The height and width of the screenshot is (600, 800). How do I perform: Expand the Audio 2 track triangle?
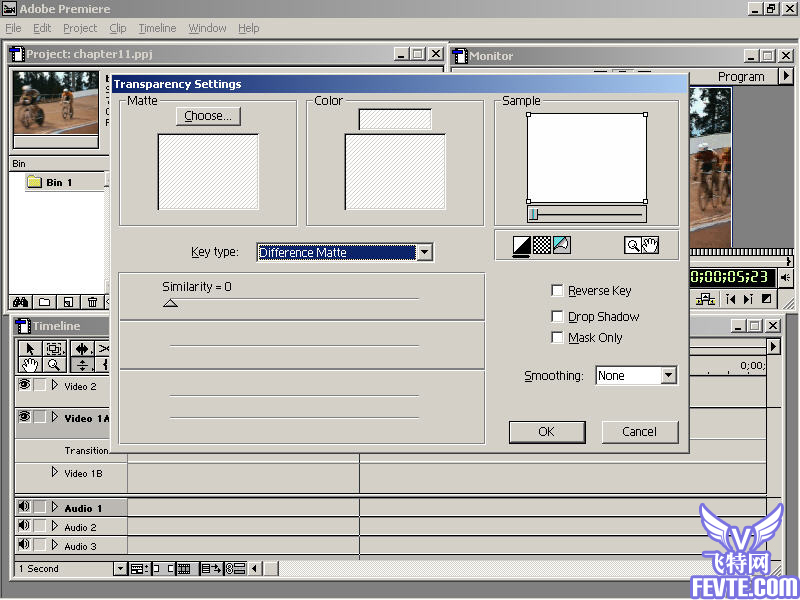(55, 526)
